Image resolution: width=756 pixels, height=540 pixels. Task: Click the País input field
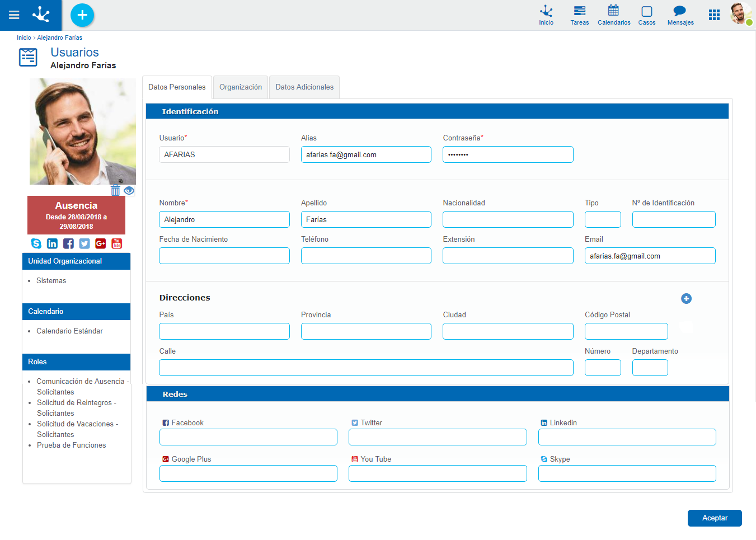224,331
